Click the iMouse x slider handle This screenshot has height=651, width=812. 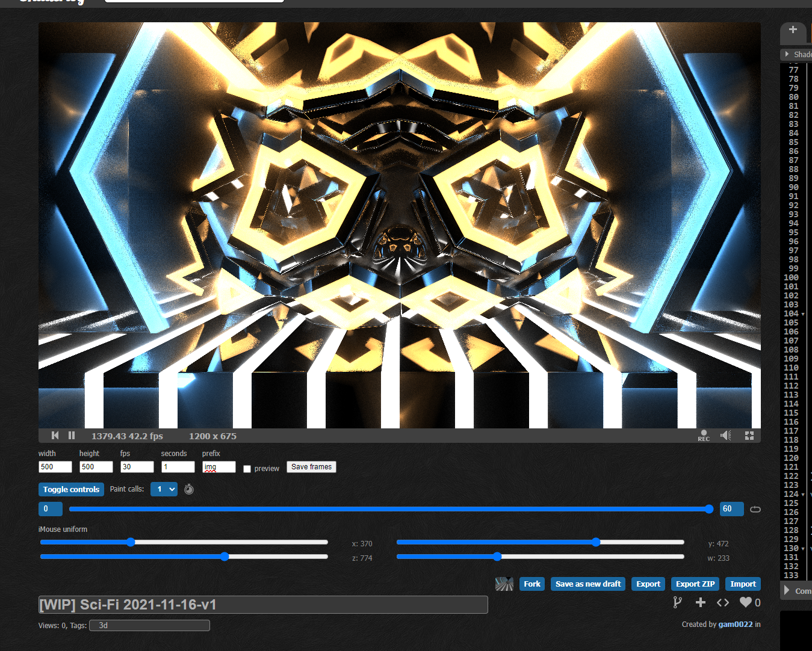pyautogui.click(x=131, y=542)
